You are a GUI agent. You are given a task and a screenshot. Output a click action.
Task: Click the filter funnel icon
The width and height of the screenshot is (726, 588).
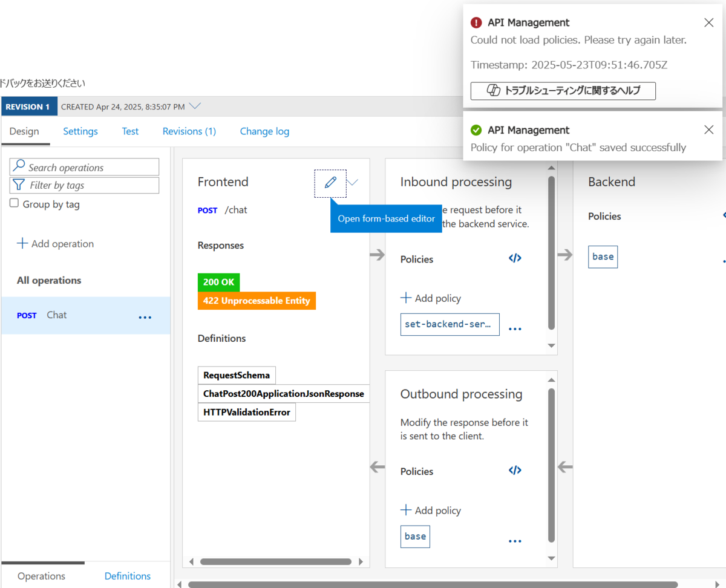[x=19, y=185]
